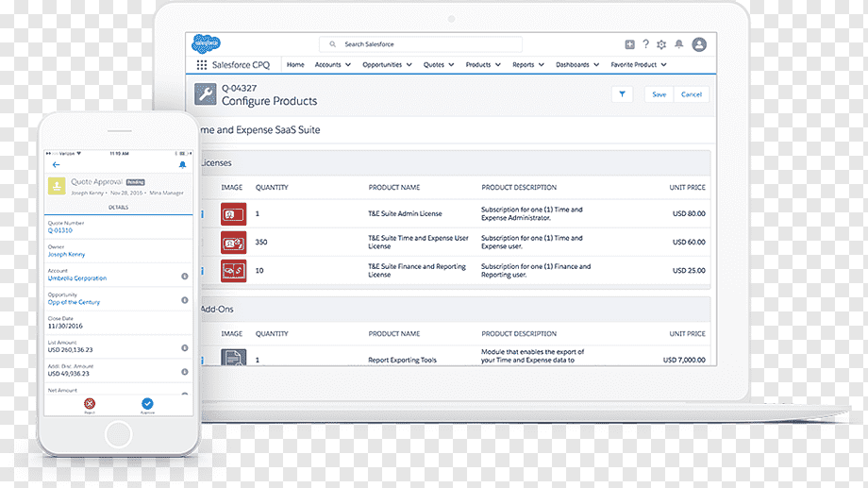
Task: Click the Save button
Action: click(659, 94)
